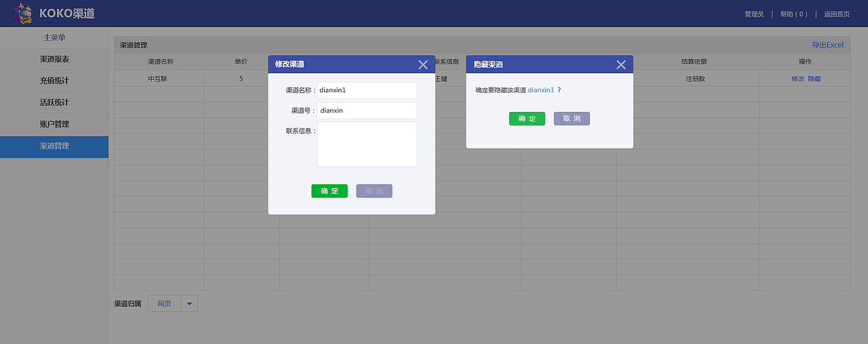
Task: Open 充值统计 in the main menu
Action: click(54, 81)
